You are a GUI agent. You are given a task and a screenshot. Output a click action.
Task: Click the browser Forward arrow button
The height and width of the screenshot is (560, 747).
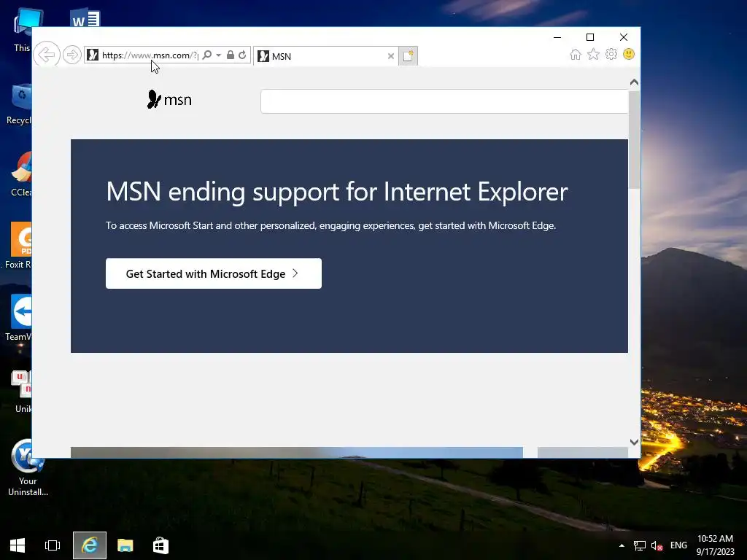tap(72, 55)
